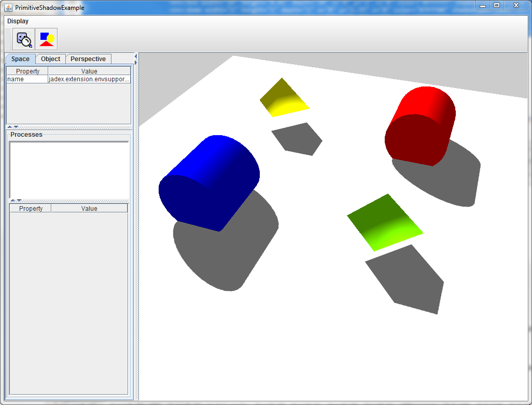Click the yellow shape in the 3D view
Image resolution: width=532 pixels, height=405 pixels.
pyautogui.click(x=284, y=98)
